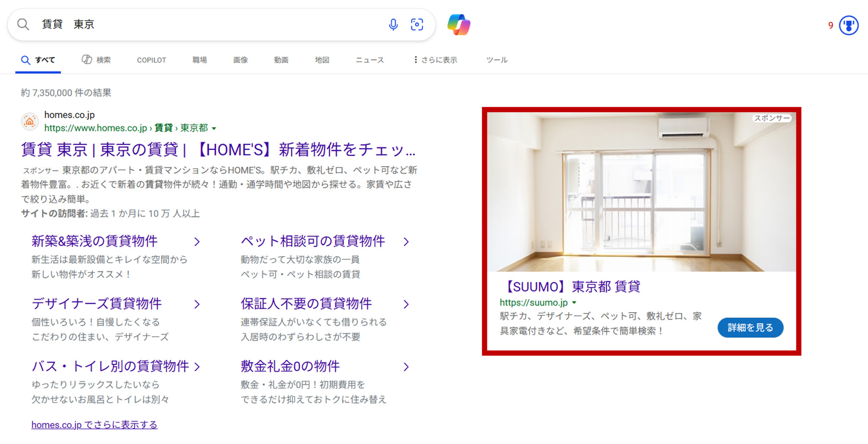The image size is (868, 444).
Task: Open the rewards trophy badge icon
Action: [x=848, y=25]
